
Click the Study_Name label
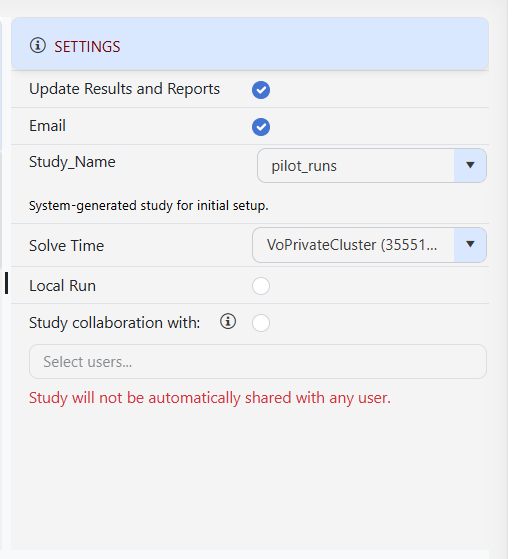(x=72, y=162)
